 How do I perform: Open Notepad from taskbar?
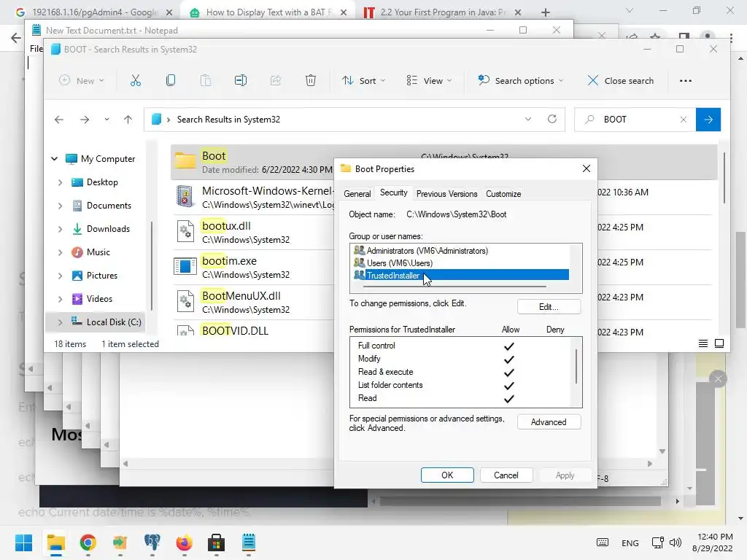pyautogui.click(x=248, y=542)
